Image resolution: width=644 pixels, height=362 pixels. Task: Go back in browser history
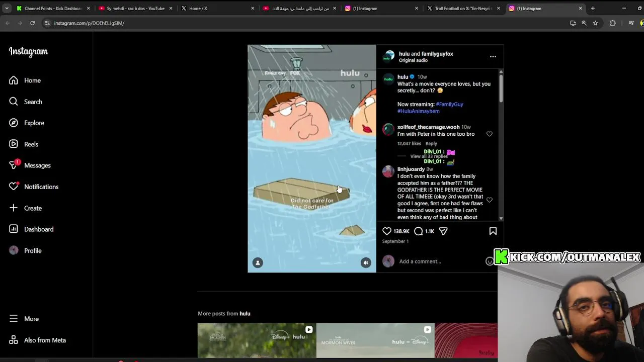click(8, 23)
